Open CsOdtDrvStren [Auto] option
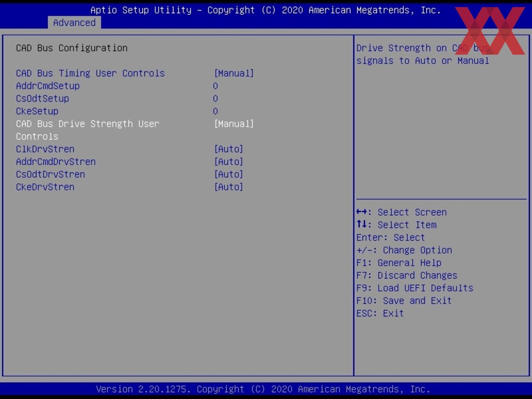Image resolution: width=532 pixels, height=399 pixels. 228,174
